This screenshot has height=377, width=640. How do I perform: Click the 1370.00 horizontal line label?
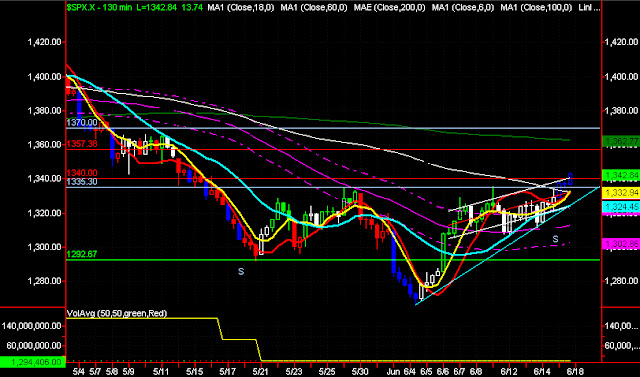pos(82,122)
